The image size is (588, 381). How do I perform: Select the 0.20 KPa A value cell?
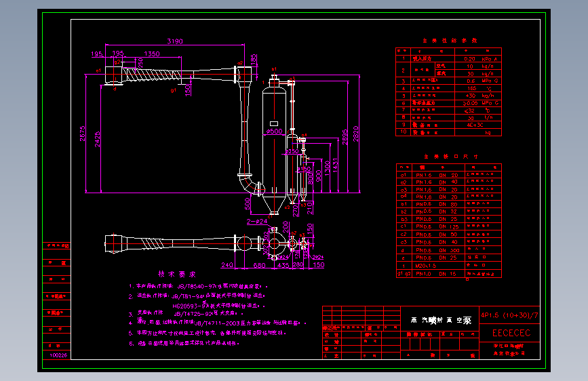tap(478, 59)
